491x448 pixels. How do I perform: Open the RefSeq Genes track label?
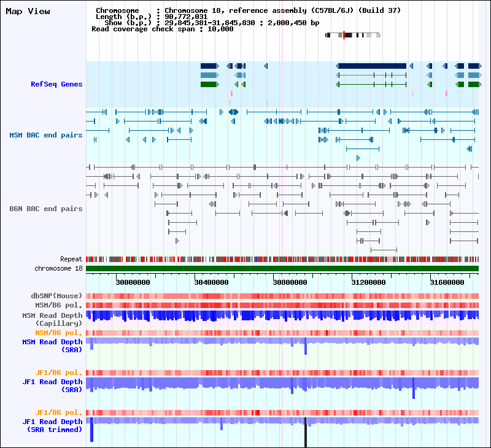pos(56,84)
